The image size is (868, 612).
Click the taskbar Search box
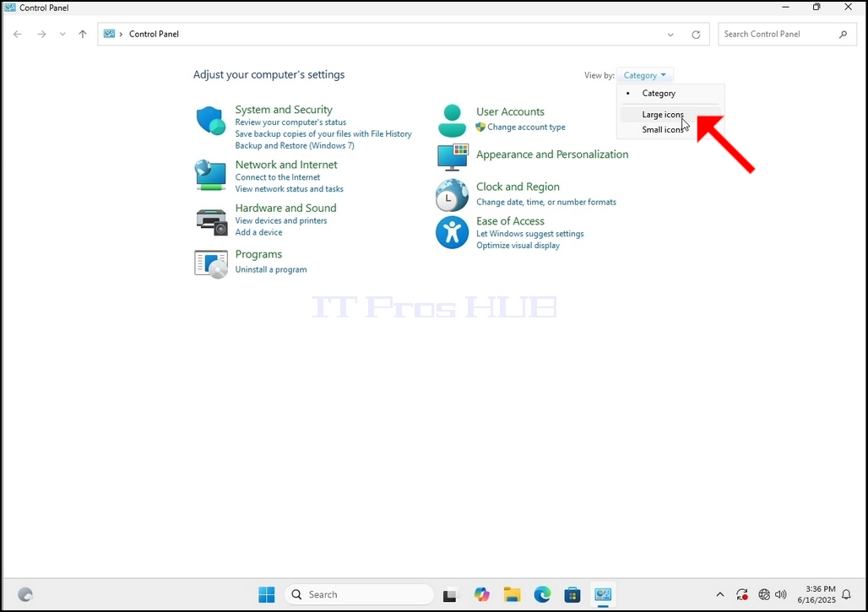(359, 594)
